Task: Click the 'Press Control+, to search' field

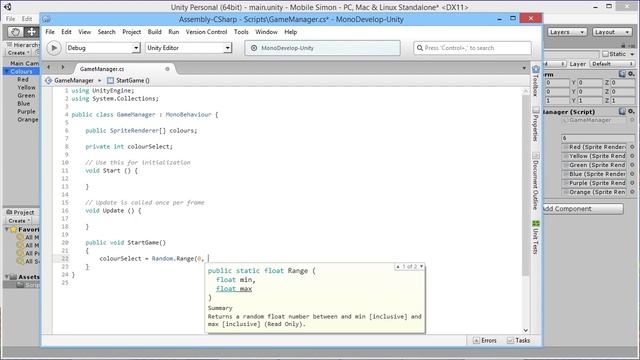Action: coord(473,48)
